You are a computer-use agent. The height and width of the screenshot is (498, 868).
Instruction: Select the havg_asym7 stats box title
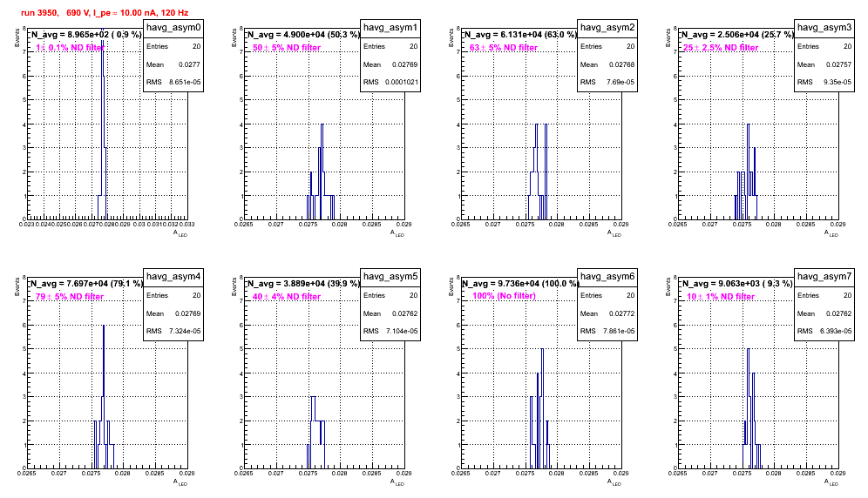pyautogui.click(x=824, y=277)
